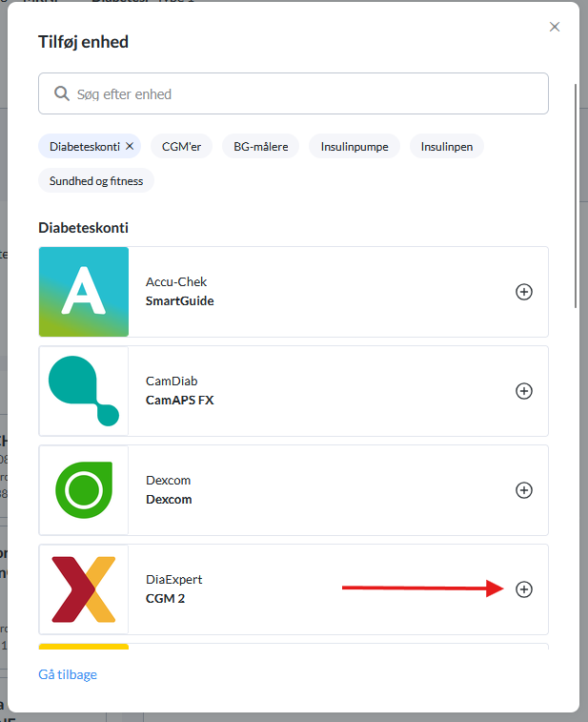Select the Diabeteskonti filter chip
This screenshot has width=588, height=722.
point(90,147)
